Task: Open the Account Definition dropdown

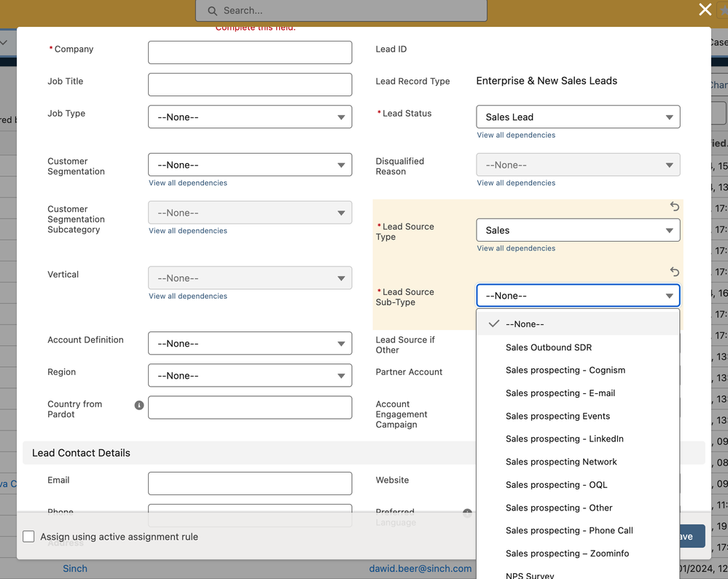Action: point(250,343)
